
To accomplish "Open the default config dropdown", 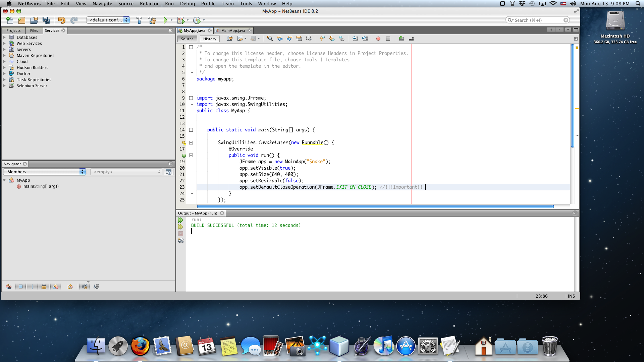I will click(x=108, y=20).
